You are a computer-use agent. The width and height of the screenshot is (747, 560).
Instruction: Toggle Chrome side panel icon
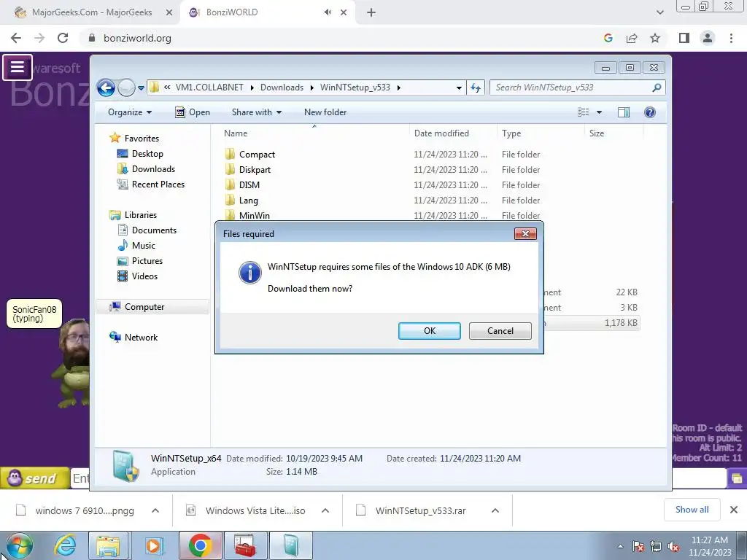coord(684,38)
